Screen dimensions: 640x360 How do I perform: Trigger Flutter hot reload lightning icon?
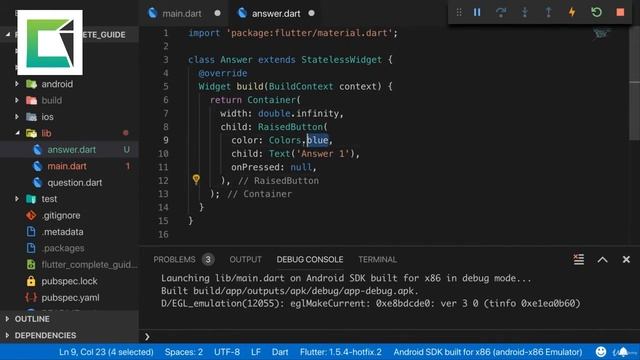pos(572,12)
